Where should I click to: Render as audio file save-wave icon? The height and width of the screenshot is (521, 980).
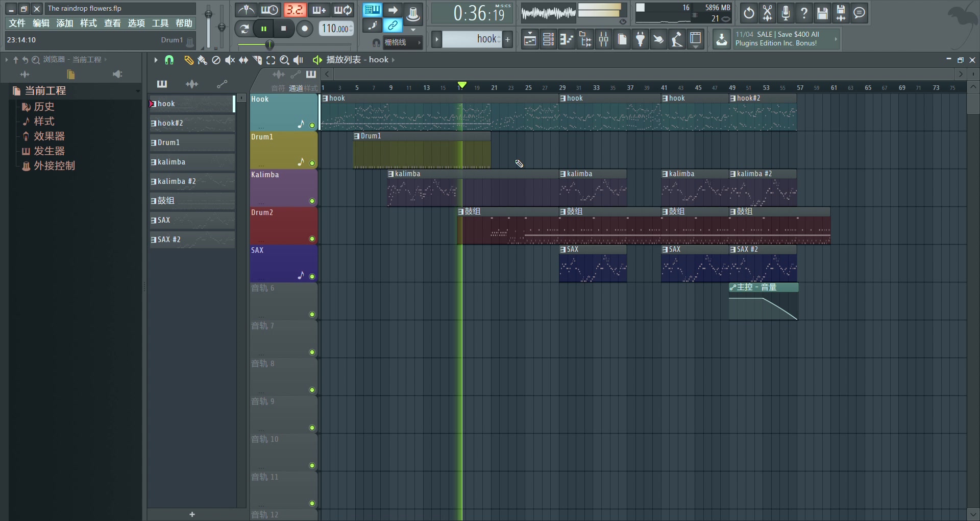coord(841,13)
